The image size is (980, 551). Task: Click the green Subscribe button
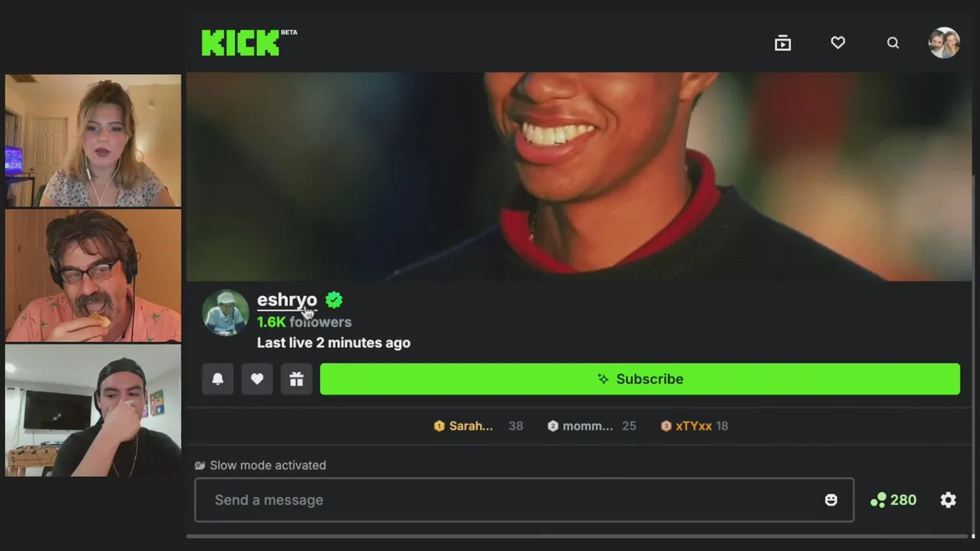coord(640,379)
